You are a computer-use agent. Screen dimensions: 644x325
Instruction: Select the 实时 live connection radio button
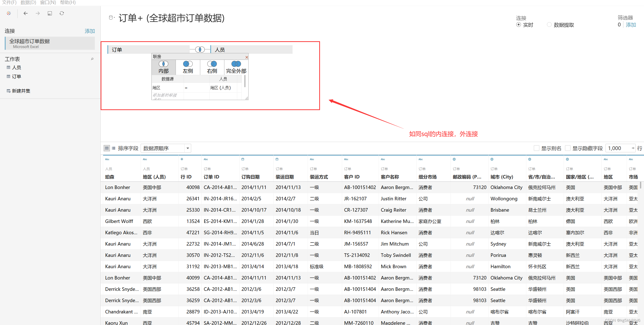tap(518, 25)
